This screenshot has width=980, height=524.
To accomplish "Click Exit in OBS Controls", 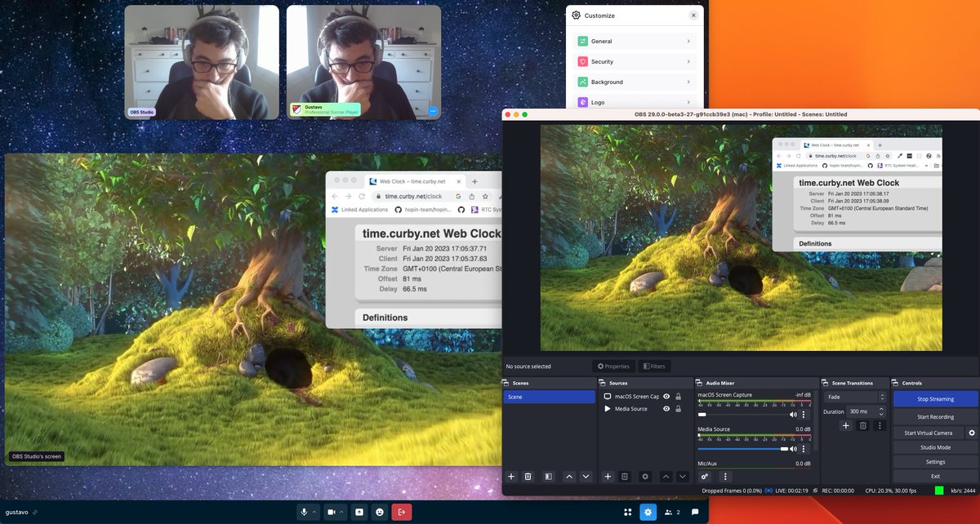I will pos(935,476).
